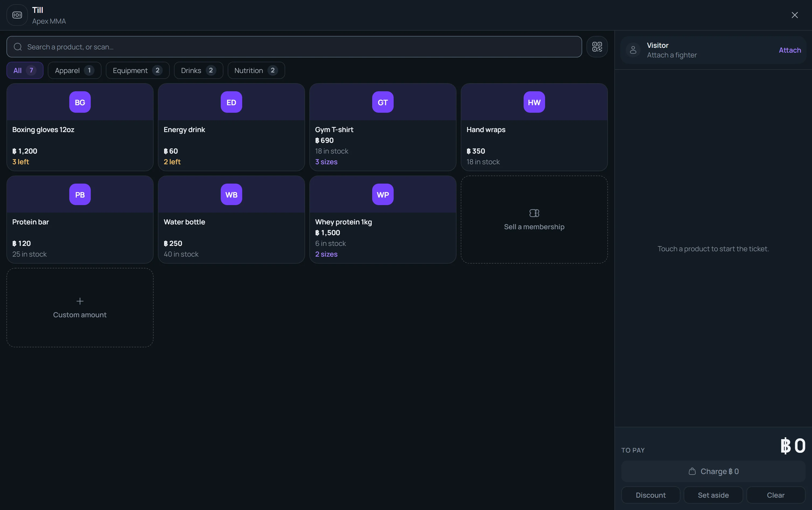The width and height of the screenshot is (812, 510).
Task: Set aside the current ticket
Action: click(713, 495)
